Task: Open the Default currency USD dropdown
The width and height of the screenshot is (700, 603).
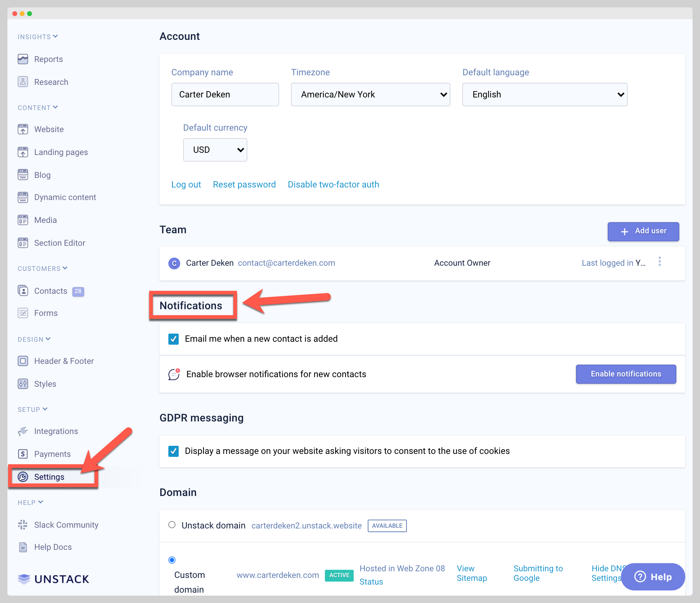Action: (215, 150)
